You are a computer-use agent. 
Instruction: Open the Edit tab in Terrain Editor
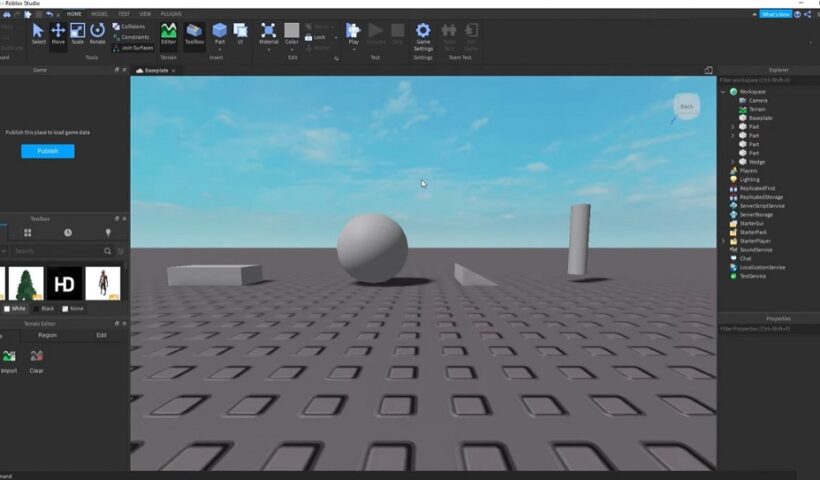(101, 335)
